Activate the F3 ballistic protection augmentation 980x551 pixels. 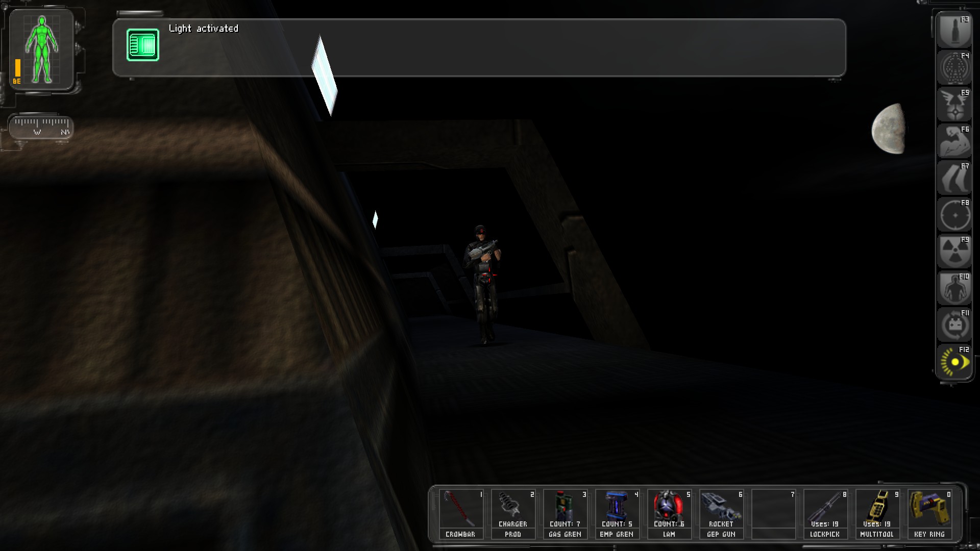954,31
